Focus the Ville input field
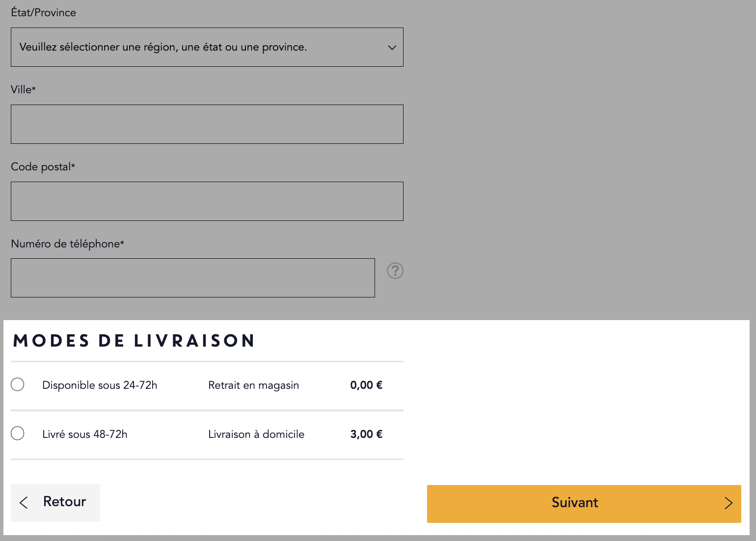This screenshot has height=541, width=756. [x=207, y=124]
